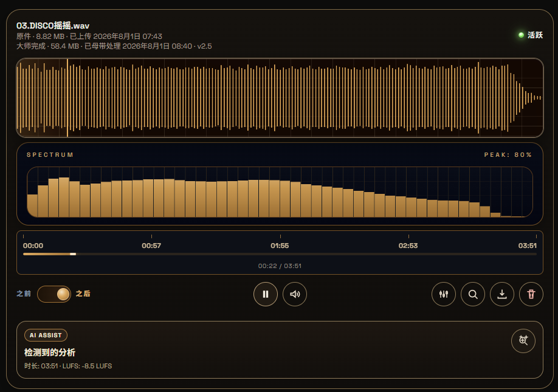This screenshot has width=558, height=392.
Task: Select the 之后 label
Action: 83,294
